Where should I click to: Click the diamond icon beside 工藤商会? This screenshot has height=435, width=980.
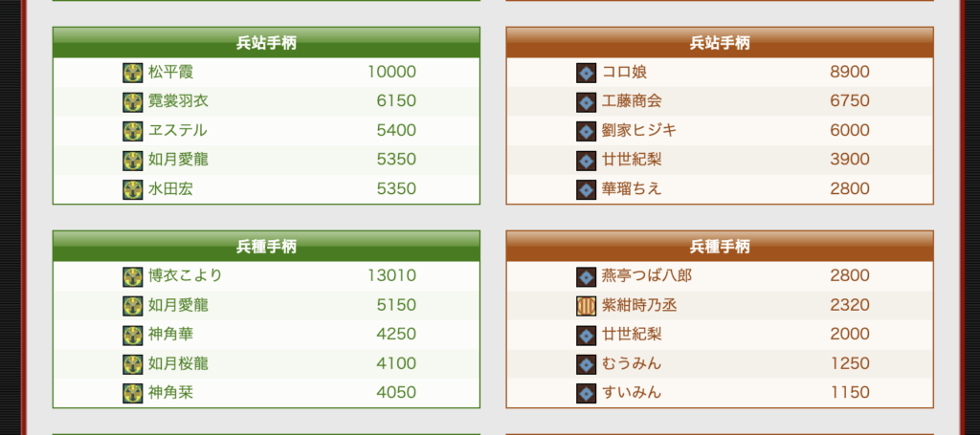coord(587,101)
